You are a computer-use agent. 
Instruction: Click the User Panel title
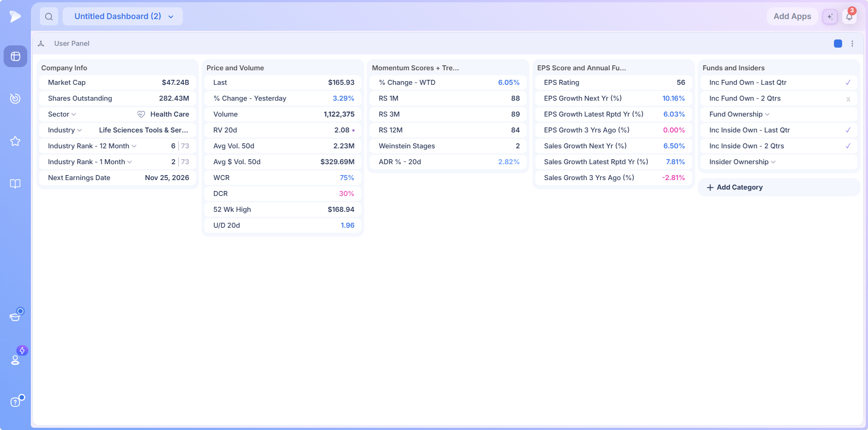coord(72,44)
